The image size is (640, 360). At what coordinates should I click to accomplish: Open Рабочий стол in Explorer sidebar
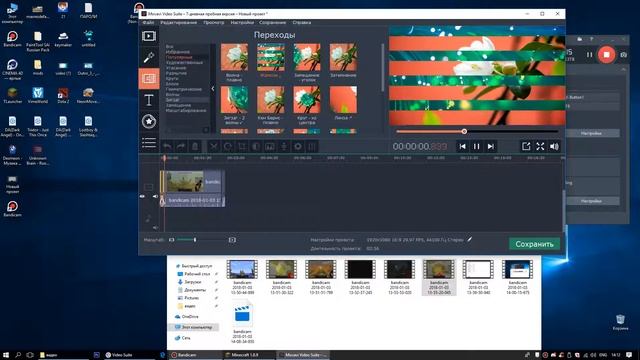click(197, 274)
